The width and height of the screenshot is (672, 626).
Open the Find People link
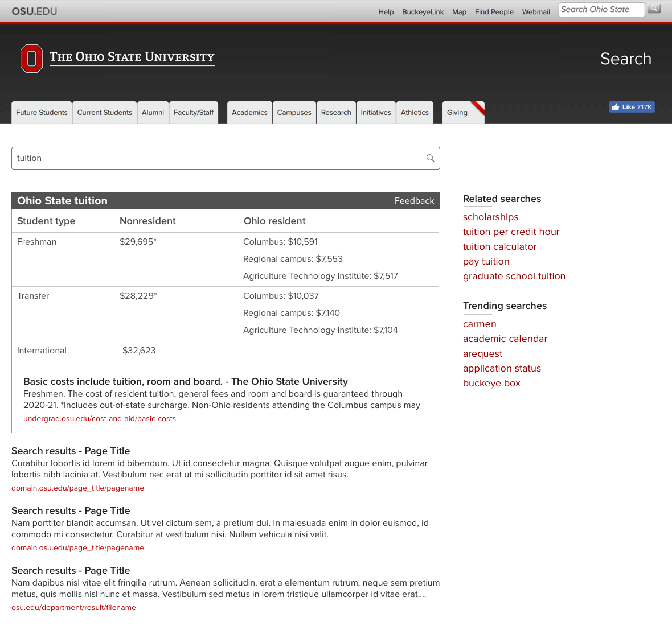tap(494, 12)
